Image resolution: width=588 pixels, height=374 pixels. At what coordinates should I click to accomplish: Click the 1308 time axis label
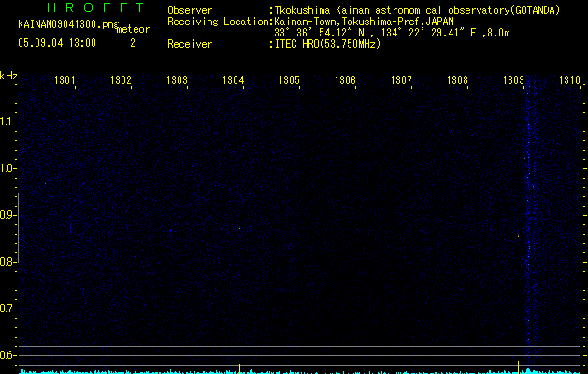pos(457,80)
